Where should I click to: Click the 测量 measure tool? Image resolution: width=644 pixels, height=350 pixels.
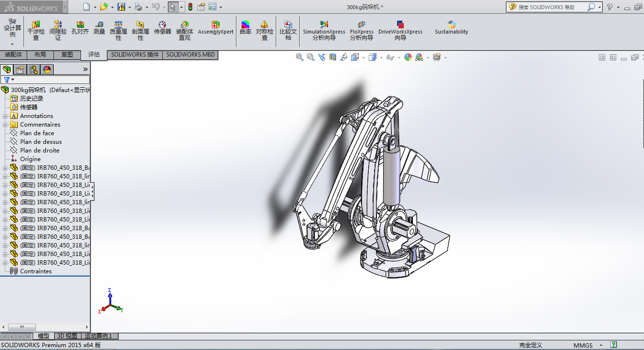[x=99, y=28]
